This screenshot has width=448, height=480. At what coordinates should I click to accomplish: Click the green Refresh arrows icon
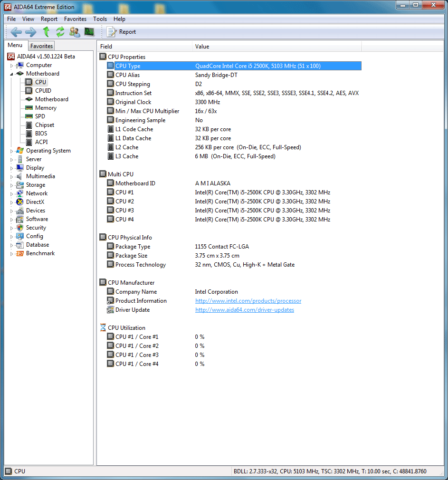(x=60, y=32)
